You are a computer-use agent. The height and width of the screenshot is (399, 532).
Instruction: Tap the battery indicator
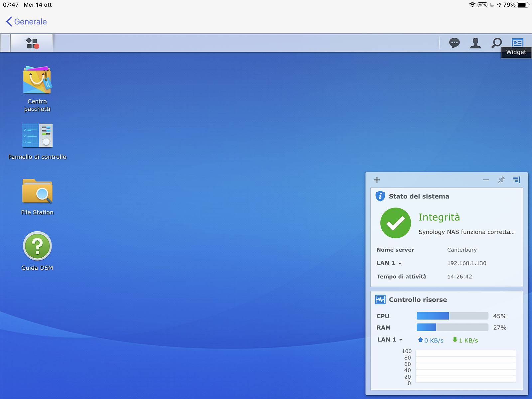coord(523,5)
